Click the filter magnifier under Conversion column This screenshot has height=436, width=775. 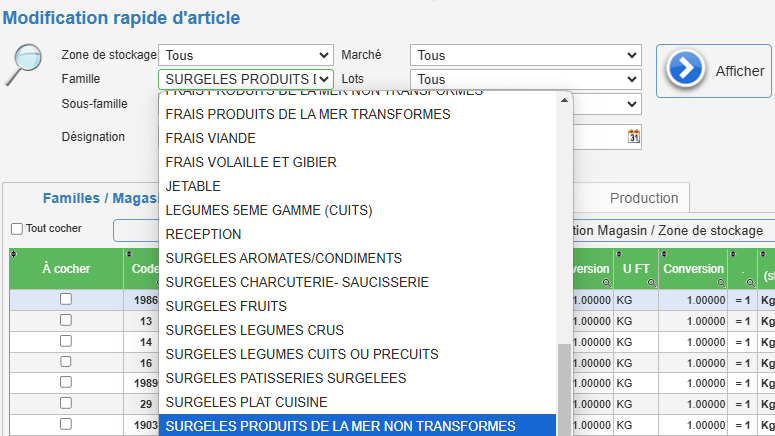click(x=721, y=283)
